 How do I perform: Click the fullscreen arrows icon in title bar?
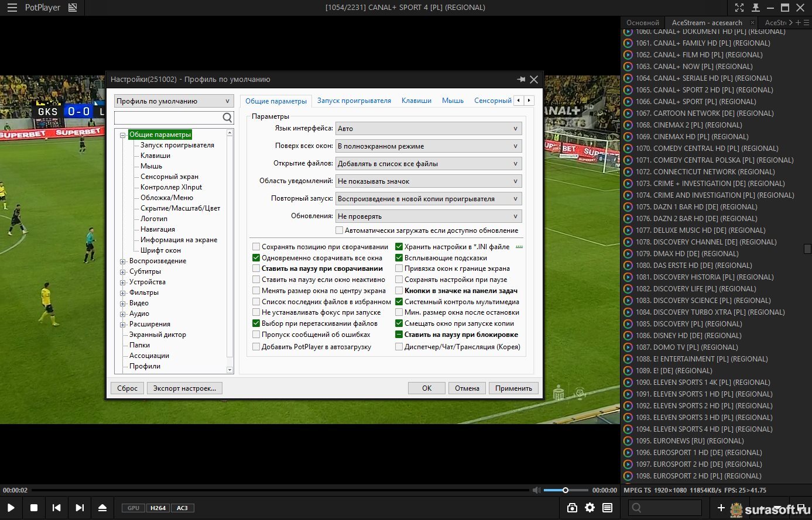coord(739,8)
